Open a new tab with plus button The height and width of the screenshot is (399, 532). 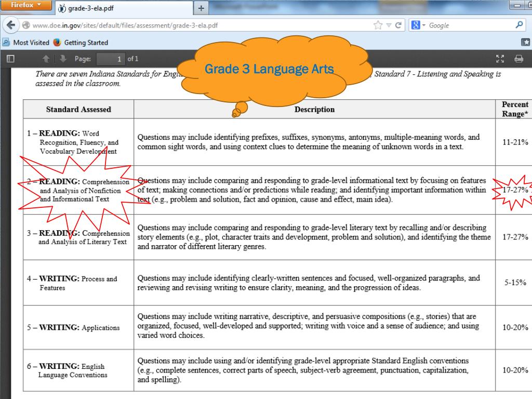click(201, 8)
